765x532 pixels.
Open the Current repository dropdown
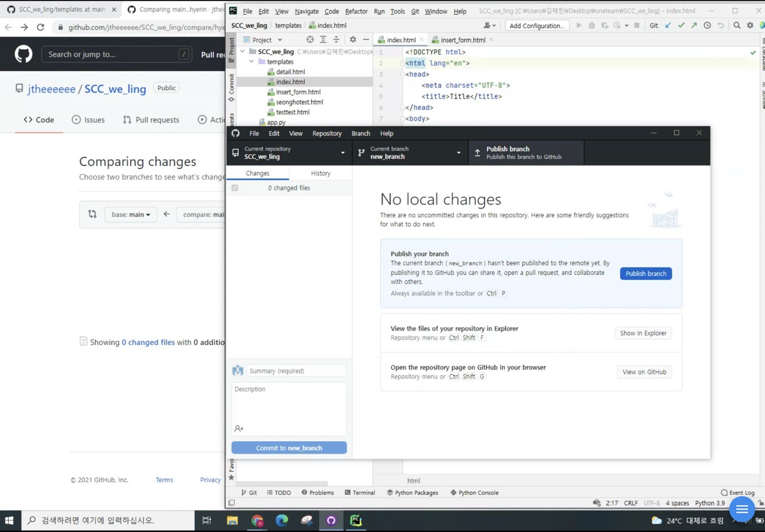pos(289,153)
